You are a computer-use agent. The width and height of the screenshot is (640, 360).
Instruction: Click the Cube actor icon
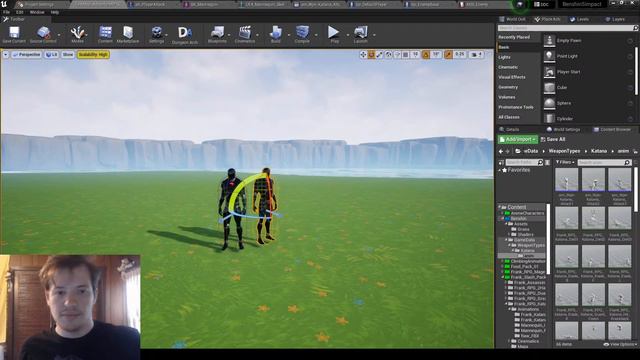point(549,87)
